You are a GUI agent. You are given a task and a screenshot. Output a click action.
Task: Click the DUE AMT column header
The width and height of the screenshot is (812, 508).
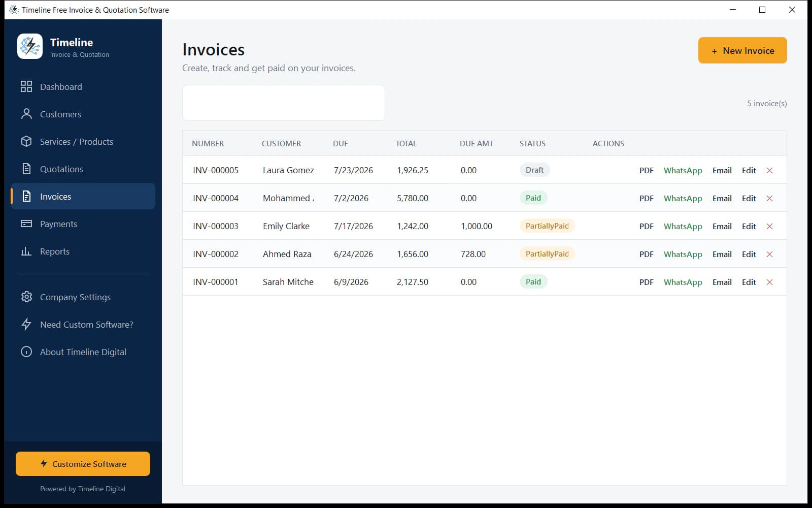(476, 143)
